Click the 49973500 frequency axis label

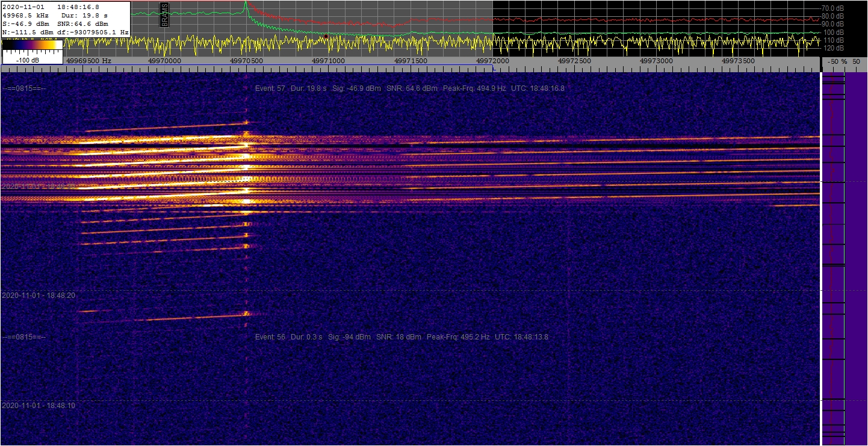[x=739, y=61]
